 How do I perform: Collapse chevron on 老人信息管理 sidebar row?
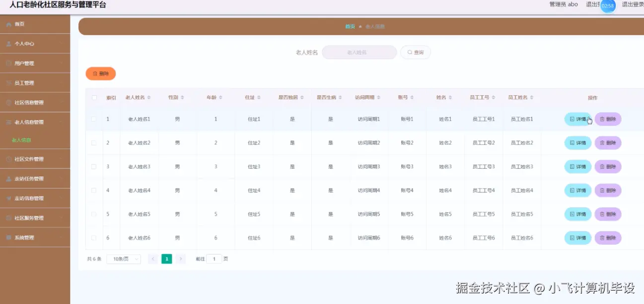pos(61,122)
